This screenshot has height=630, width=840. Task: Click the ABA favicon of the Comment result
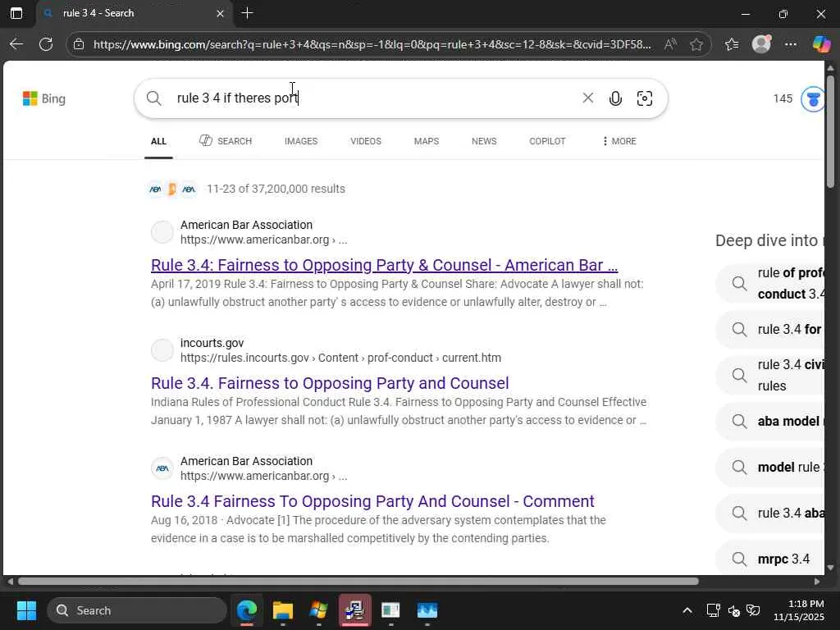tap(162, 468)
